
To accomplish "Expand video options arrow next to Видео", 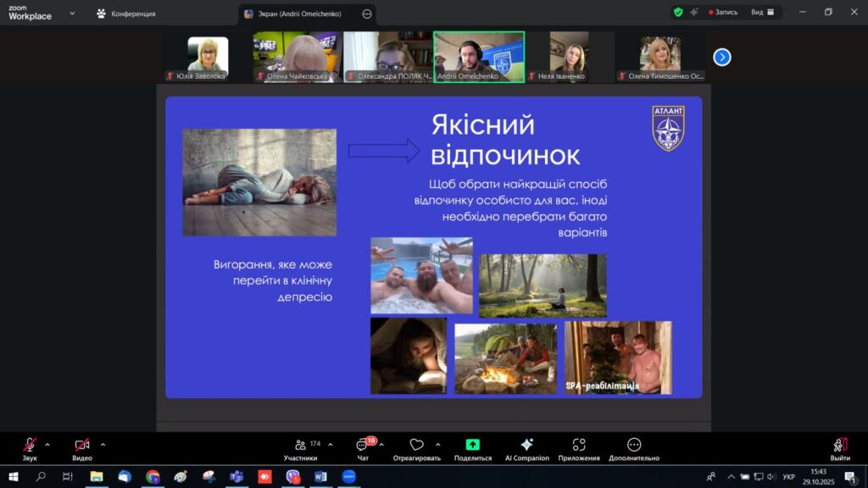I will (103, 444).
